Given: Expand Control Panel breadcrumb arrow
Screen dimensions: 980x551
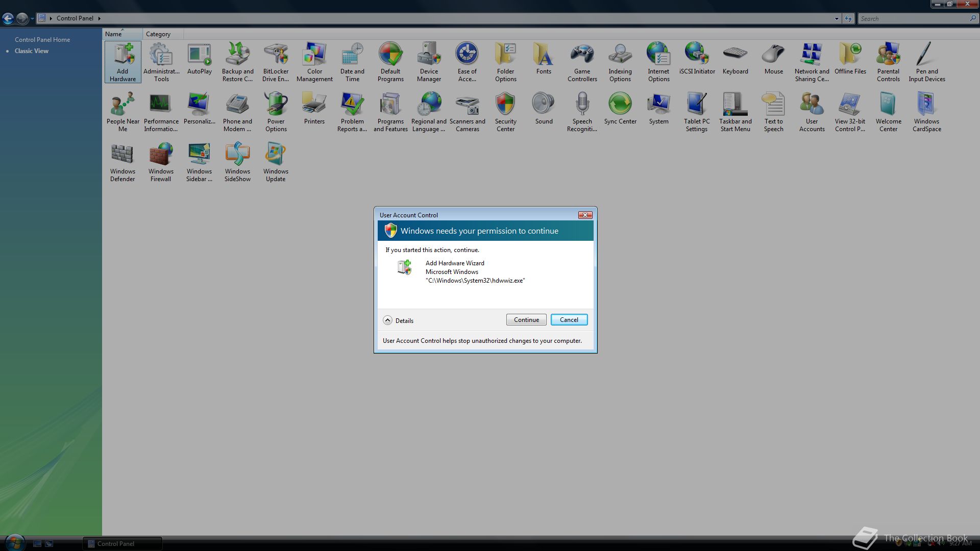Looking at the screenshot, I should (99, 18).
